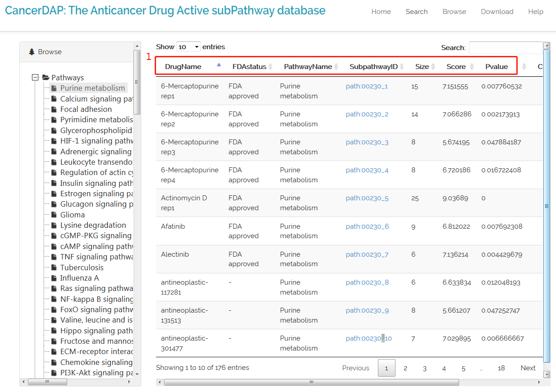Open subpathway link path:00230_5

tap(367, 198)
